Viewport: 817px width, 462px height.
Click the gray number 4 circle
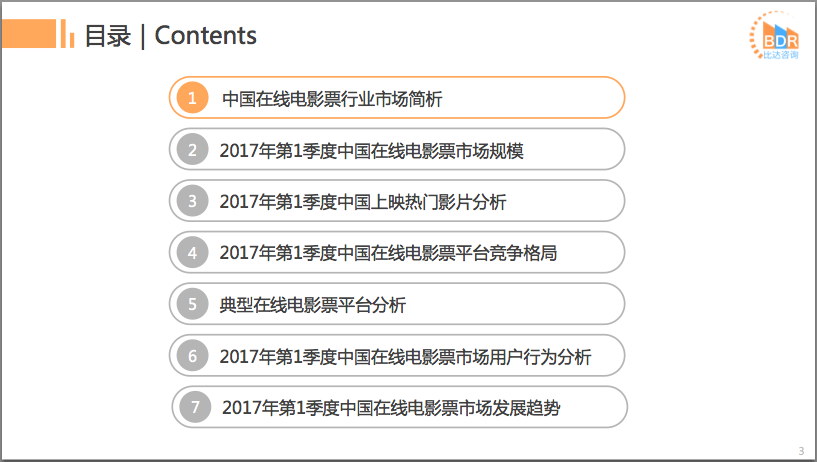(x=192, y=253)
